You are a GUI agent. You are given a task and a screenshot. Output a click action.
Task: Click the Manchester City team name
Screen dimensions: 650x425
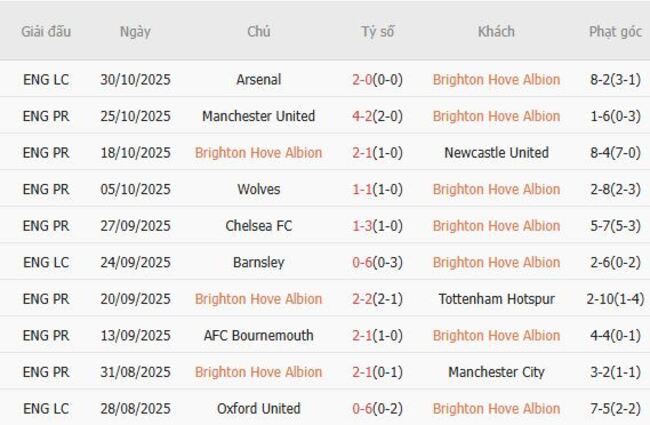click(x=496, y=372)
